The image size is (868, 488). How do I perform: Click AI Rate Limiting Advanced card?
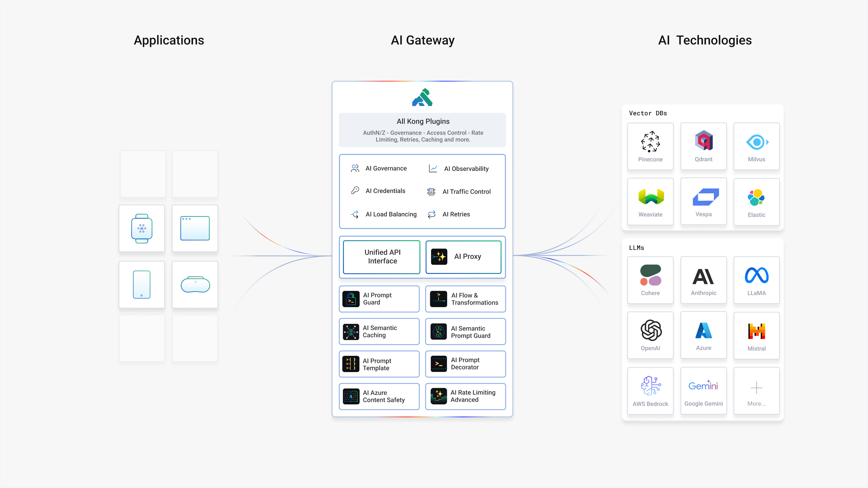click(x=465, y=396)
